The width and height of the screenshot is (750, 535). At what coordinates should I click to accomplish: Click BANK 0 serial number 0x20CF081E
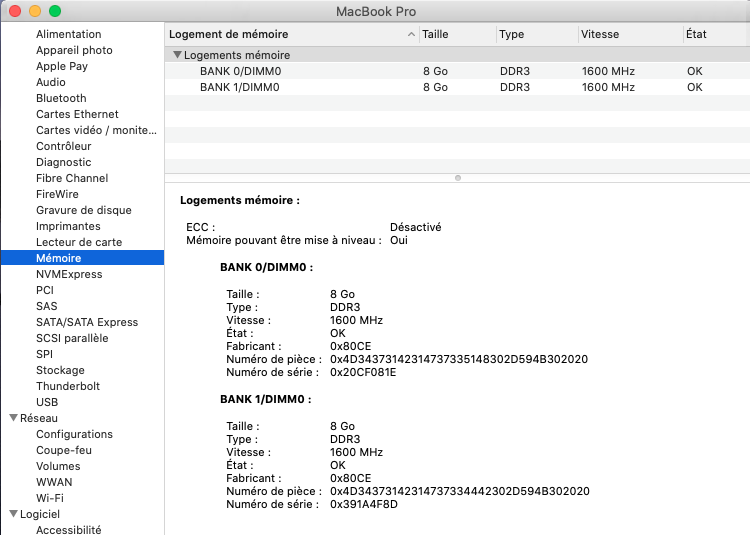pyautogui.click(x=363, y=372)
